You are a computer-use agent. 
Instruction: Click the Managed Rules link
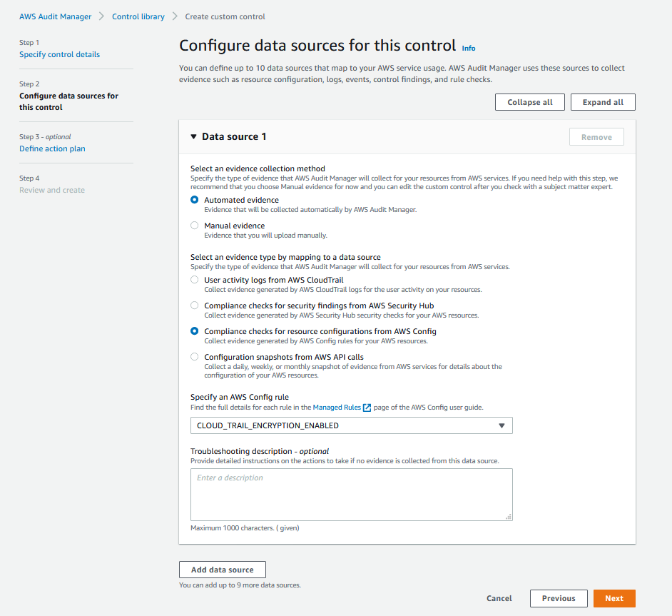pos(337,408)
